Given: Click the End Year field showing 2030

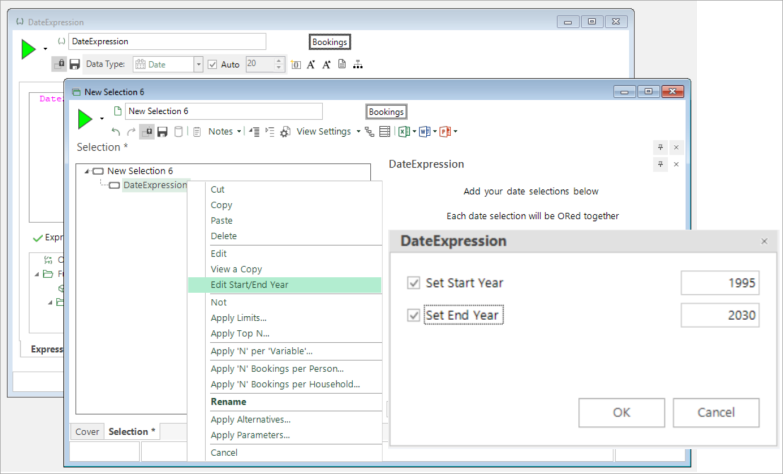Looking at the screenshot, I should [x=719, y=315].
